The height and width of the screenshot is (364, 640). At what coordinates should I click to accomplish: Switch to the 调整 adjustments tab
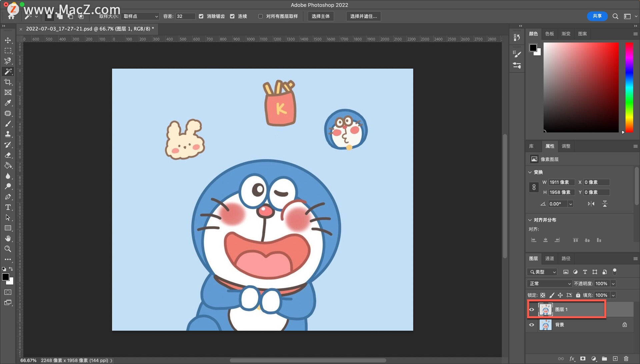tap(566, 146)
